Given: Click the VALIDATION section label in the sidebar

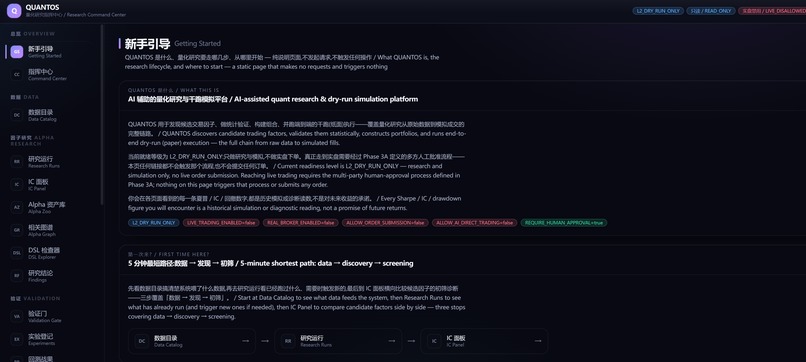Looking at the screenshot, I should coord(35,298).
